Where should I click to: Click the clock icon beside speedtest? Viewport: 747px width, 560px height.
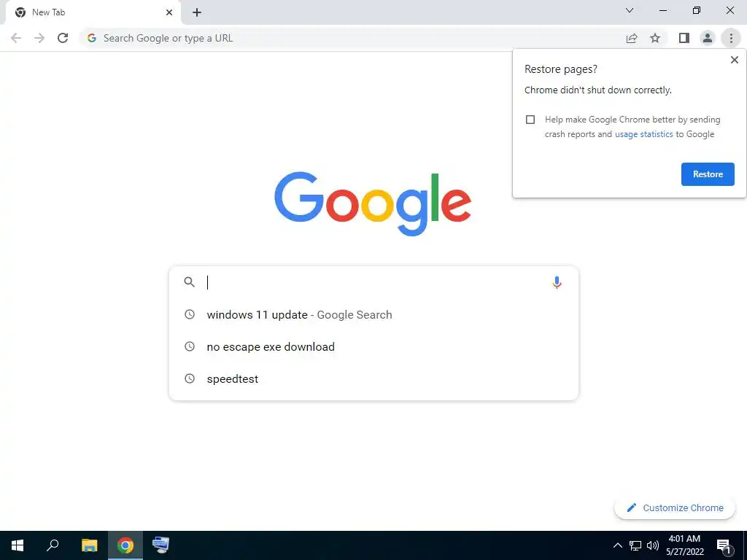tap(190, 378)
